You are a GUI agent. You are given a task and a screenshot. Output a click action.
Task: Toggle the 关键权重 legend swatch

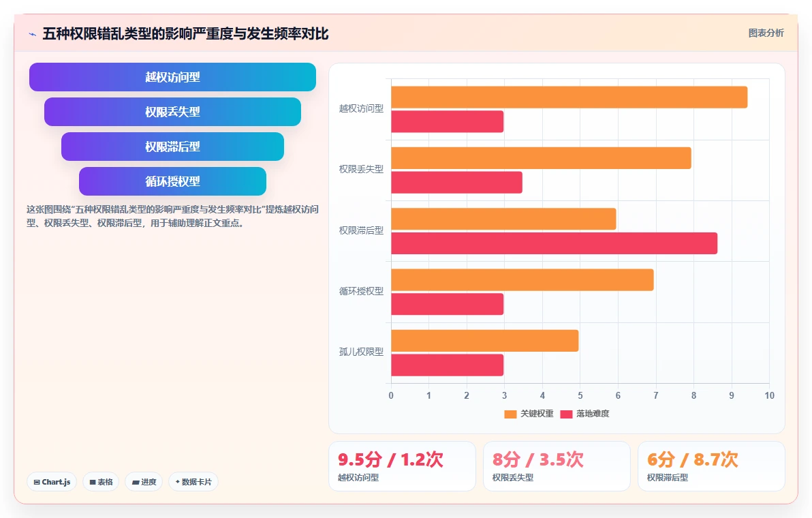(x=510, y=414)
